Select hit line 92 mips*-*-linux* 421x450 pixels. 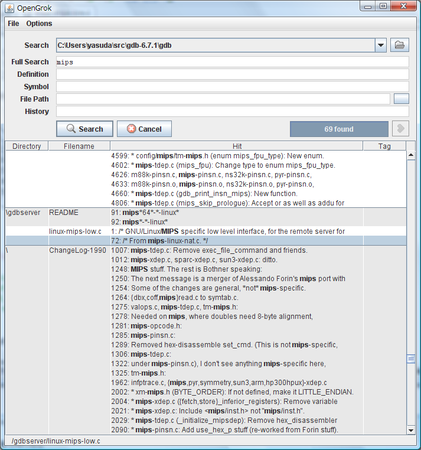point(139,222)
